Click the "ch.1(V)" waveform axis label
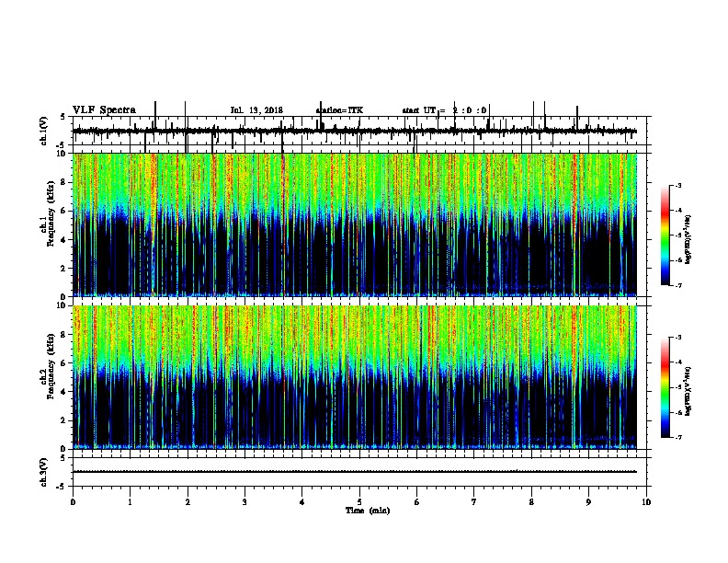 (x=44, y=131)
